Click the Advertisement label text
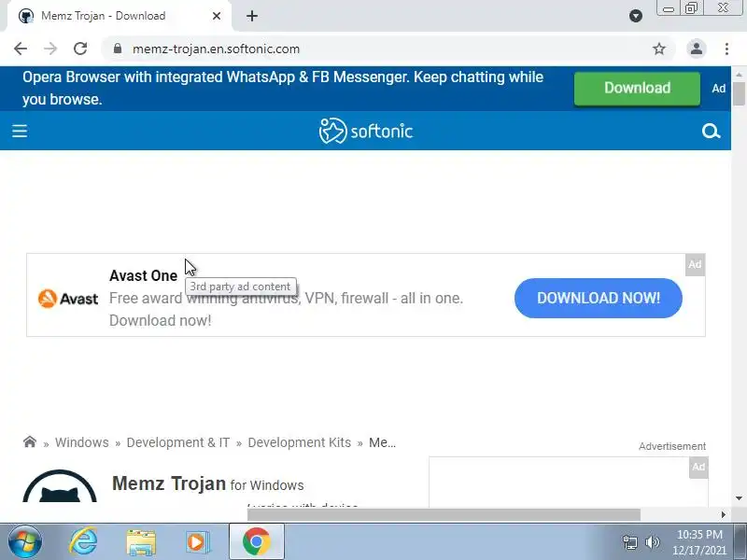Viewport: 747px width, 560px height. (672, 446)
